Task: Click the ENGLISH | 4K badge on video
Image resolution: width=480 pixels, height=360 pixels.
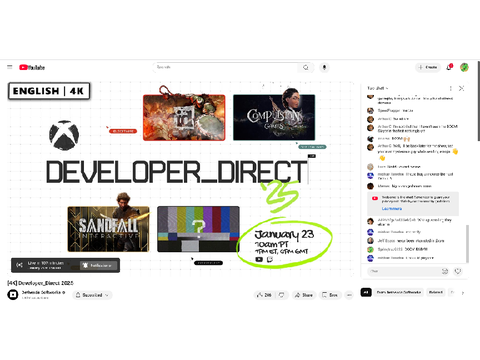Action: (49, 91)
